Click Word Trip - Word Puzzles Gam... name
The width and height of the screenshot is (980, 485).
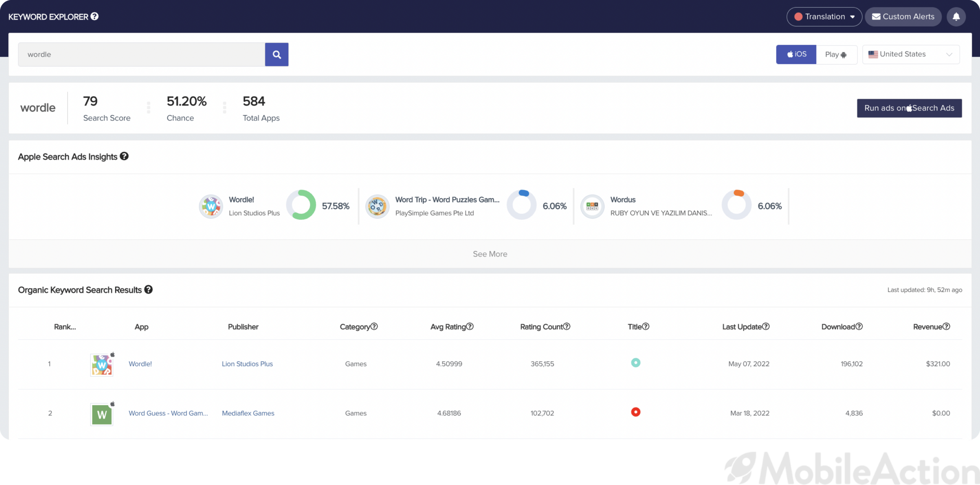point(448,199)
